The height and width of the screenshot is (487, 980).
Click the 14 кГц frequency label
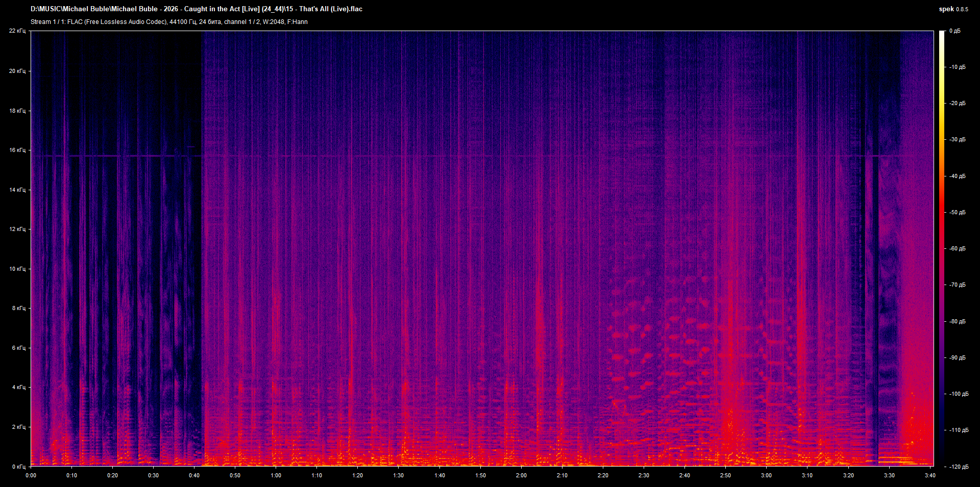pos(17,190)
